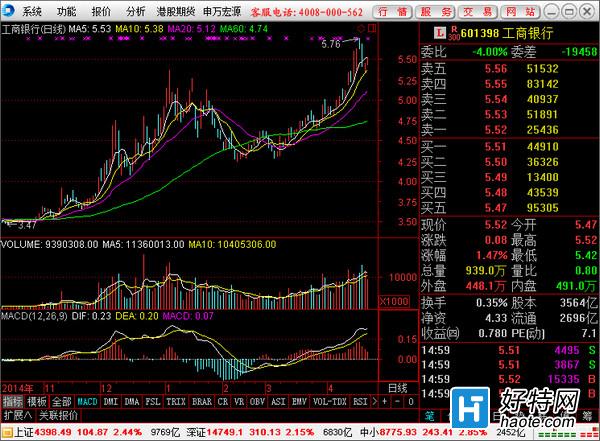Select the 笔 tick tab
The width and height of the screenshot is (600, 441).
429,416
